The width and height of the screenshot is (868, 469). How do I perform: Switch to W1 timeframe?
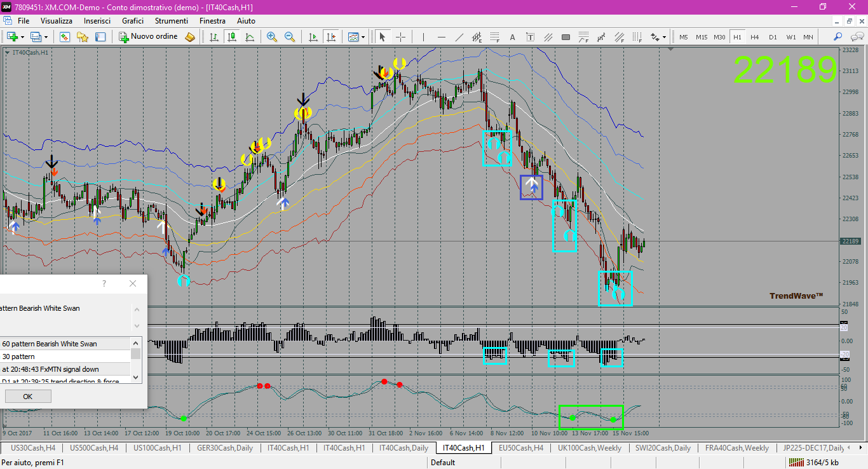[790, 37]
